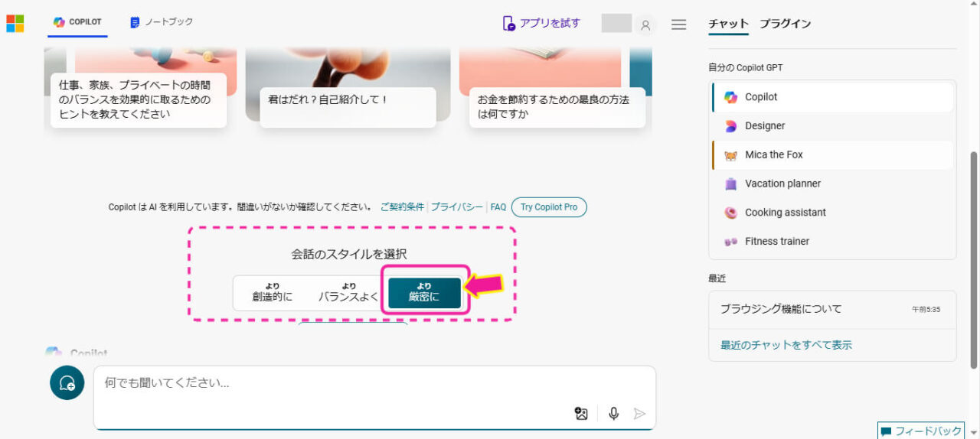Open the プライバシー link

456,207
